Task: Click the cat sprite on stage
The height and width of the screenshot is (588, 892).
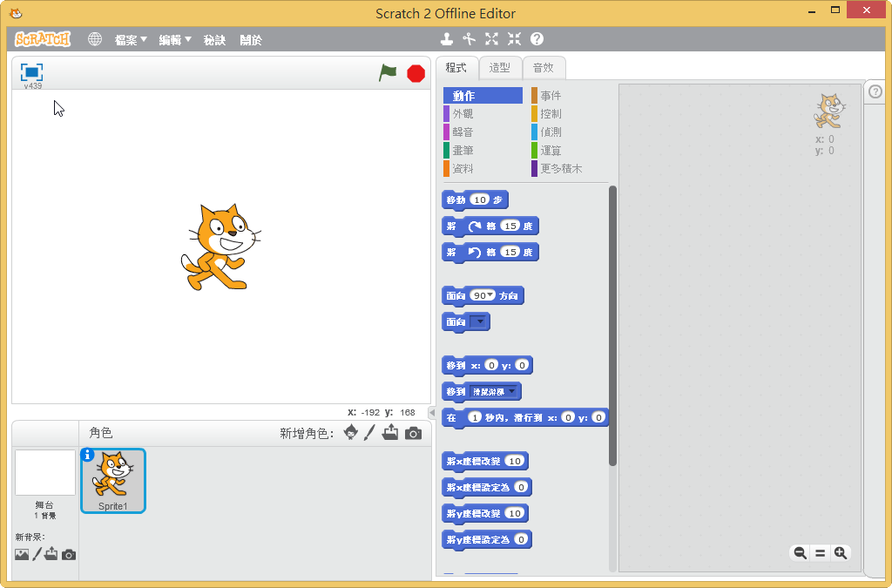Action: point(220,247)
